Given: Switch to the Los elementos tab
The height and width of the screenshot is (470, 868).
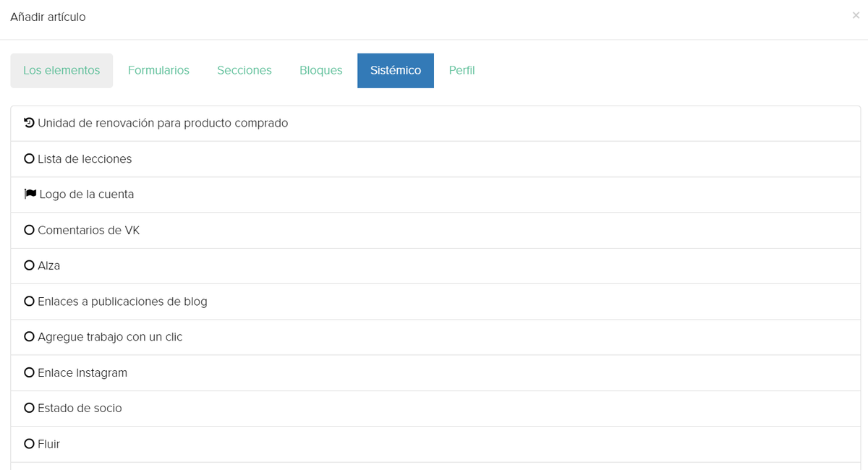Looking at the screenshot, I should [x=61, y=70].
